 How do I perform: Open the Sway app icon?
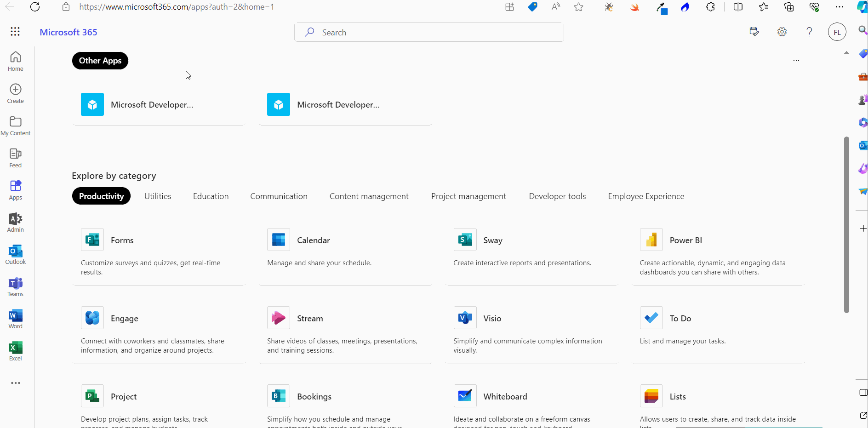[x=465, y=240]
